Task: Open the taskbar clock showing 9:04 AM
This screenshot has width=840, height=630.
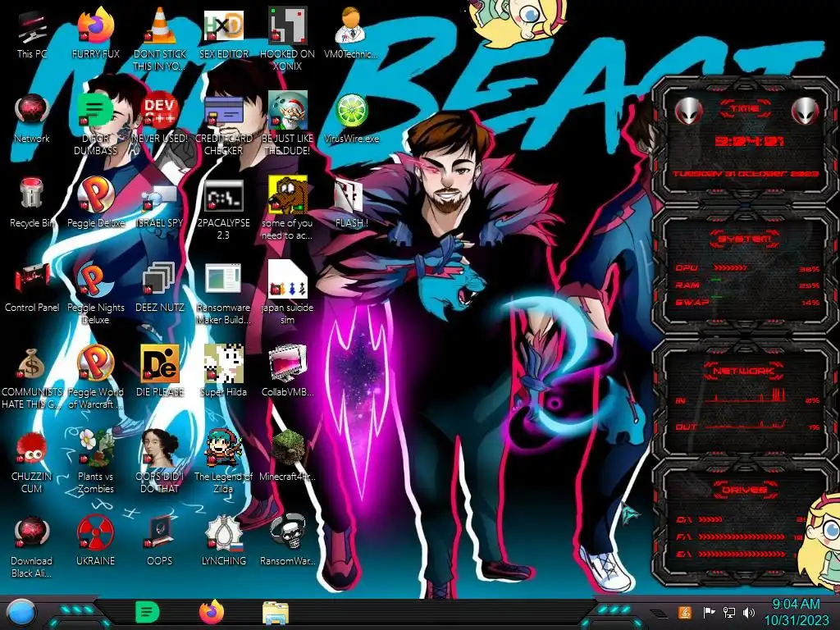Action: click(x=796, y=612)
